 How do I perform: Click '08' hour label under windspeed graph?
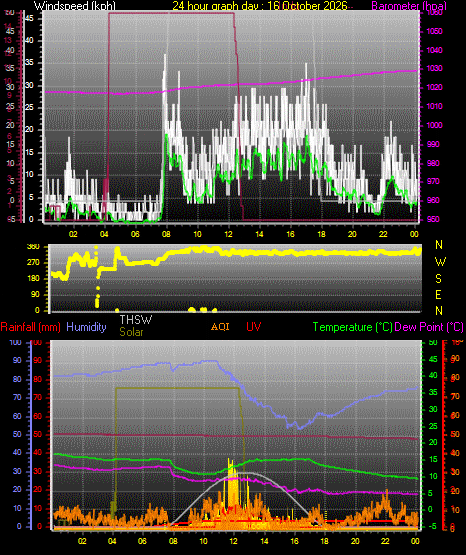click(166, 234)
